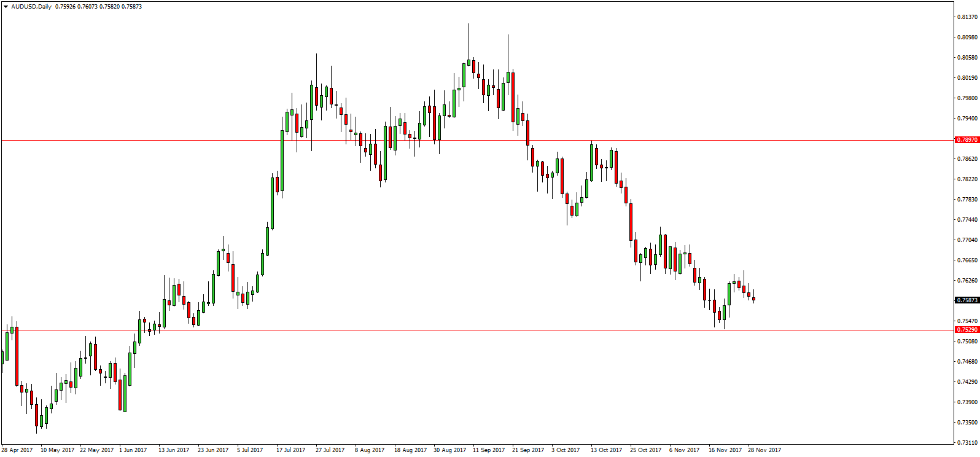Click the red 0.75290 price tag

tap(966, 330)
